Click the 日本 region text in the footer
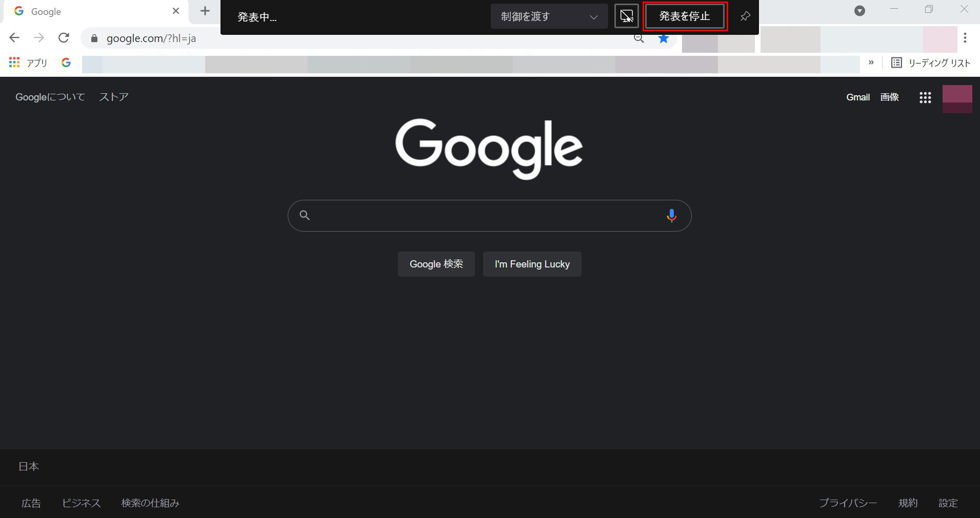The height and width of the screenshot is (518, 980). 29,466
